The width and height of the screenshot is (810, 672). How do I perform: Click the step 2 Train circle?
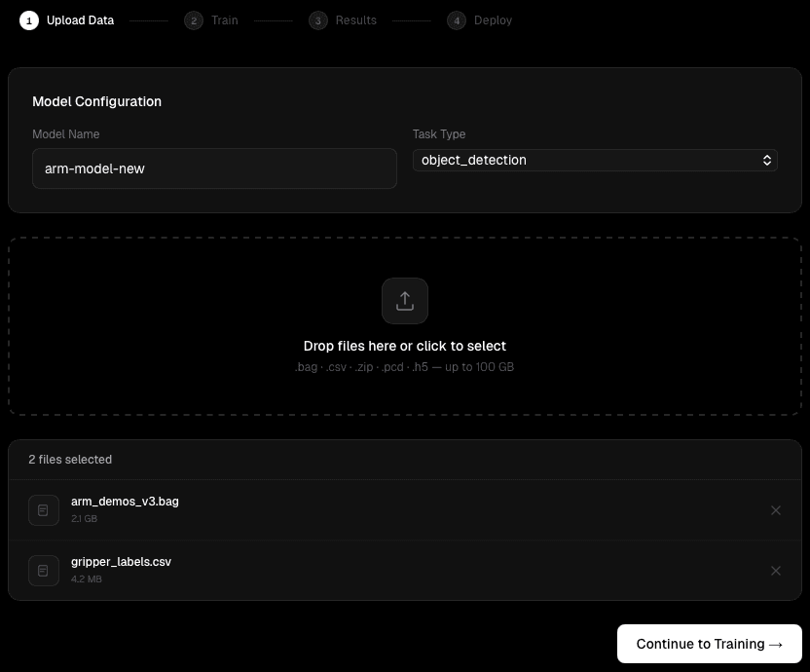click(x=194, y=19)
